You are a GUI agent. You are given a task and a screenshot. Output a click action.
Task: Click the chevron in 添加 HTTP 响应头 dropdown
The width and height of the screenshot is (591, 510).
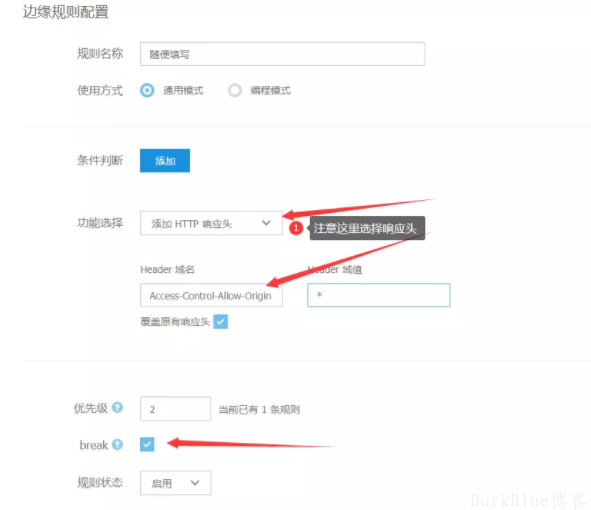pos(266,223)
